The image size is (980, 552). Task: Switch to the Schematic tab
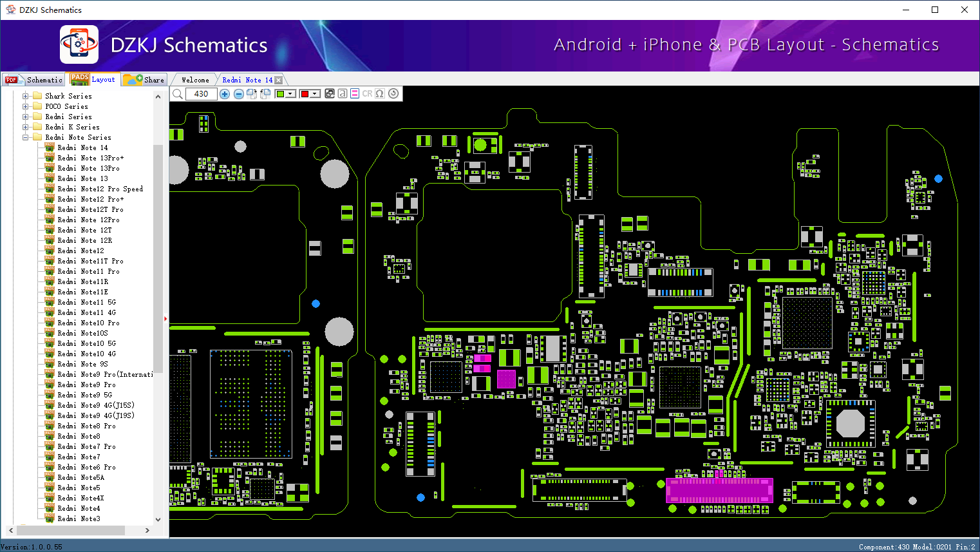point(33,80)
